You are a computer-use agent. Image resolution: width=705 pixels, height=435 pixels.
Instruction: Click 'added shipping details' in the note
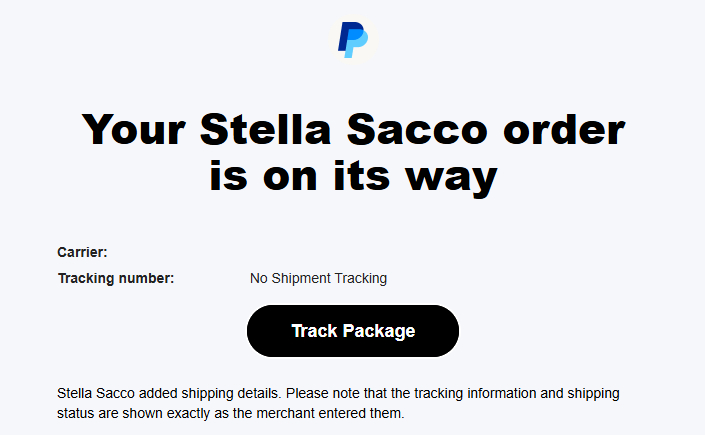204,394
